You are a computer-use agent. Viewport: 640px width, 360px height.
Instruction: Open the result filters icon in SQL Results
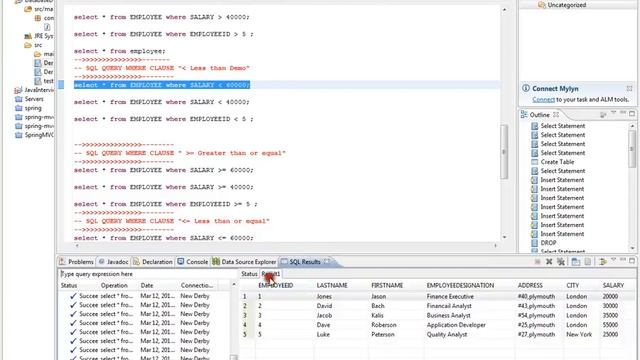pos(602,262)
